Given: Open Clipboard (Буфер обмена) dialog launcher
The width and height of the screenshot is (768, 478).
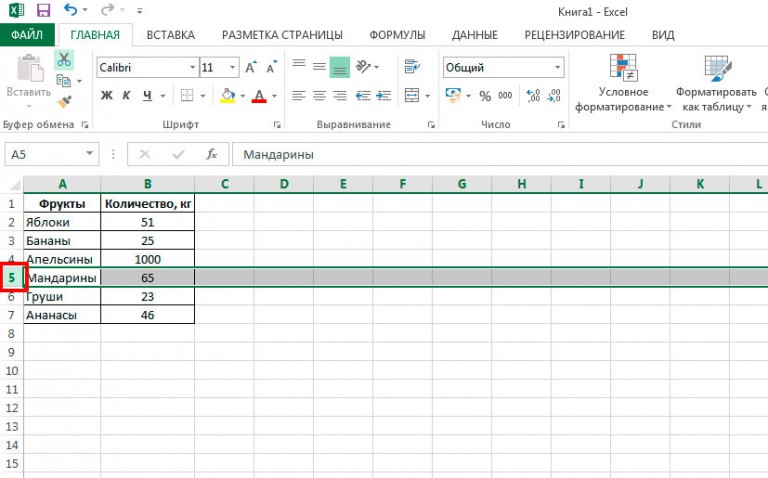Looking at the screenshot, I should point(84,125).
